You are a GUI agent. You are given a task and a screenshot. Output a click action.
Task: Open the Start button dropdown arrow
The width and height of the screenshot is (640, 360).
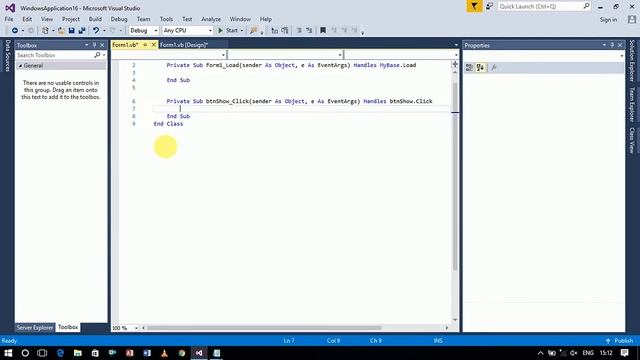[x=242, y=31]
